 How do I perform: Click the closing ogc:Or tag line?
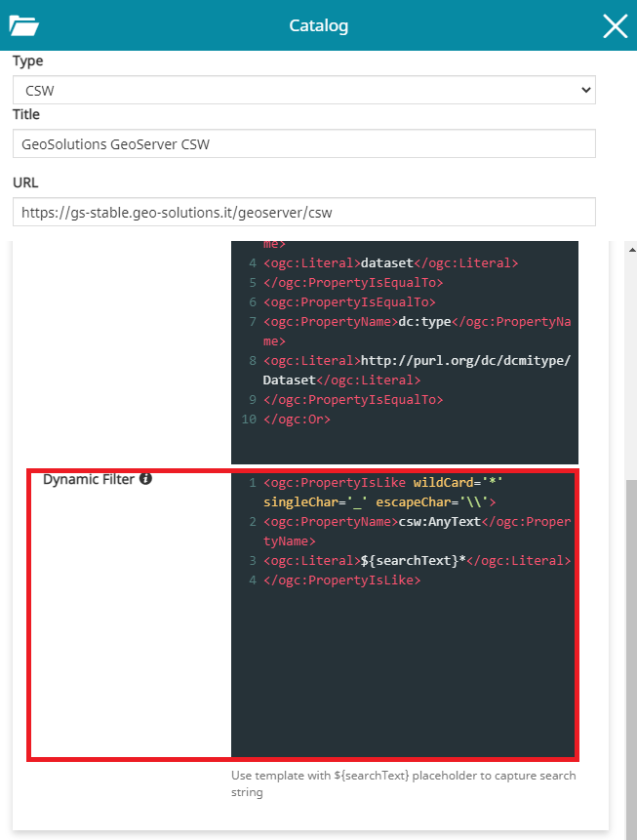pos(297,420)
